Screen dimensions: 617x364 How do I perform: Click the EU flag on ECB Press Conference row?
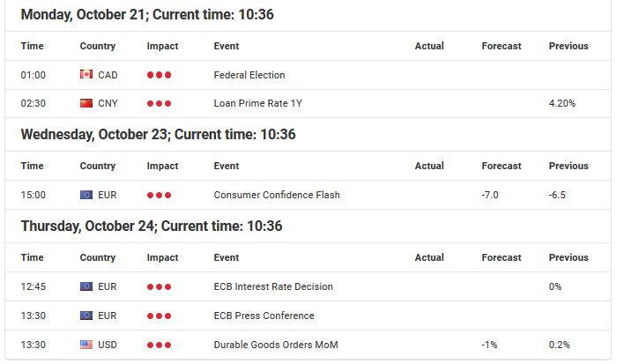[86, 316]
